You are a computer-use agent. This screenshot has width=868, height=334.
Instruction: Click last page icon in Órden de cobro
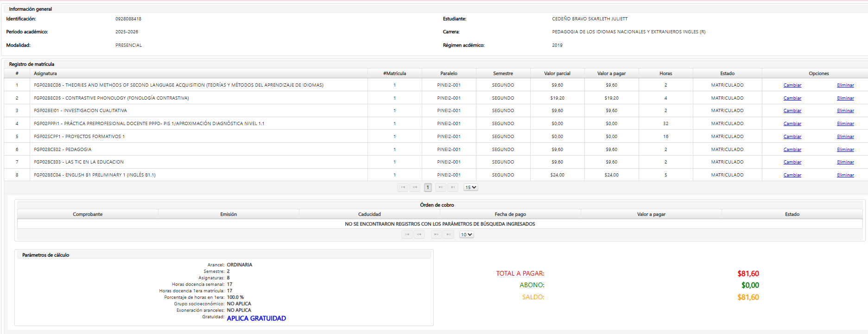pos(448,235)
